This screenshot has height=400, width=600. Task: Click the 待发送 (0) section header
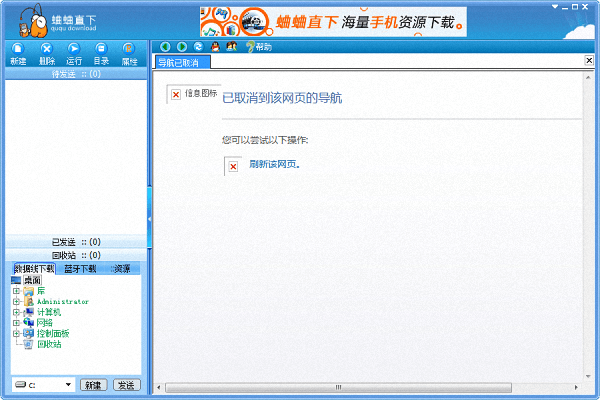[76, 73]
